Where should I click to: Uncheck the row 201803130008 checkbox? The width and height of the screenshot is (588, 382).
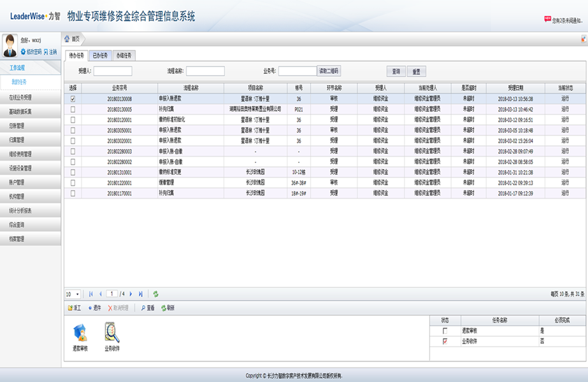73,99
